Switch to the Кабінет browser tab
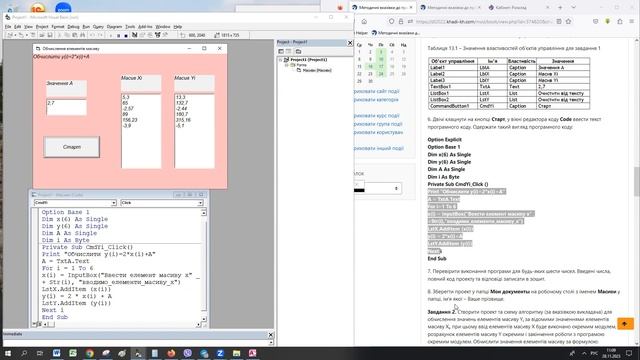Image resolution: width=640 pixels, height=360 pixels. (x=518, y=7)
